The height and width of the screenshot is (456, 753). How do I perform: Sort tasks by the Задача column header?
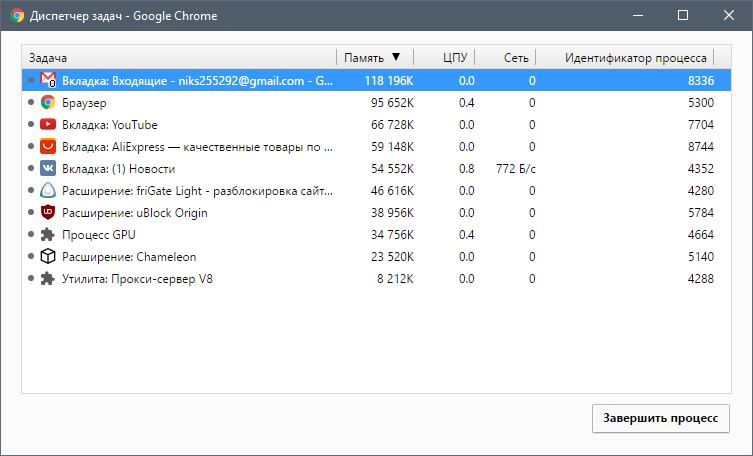coord(179,58)
